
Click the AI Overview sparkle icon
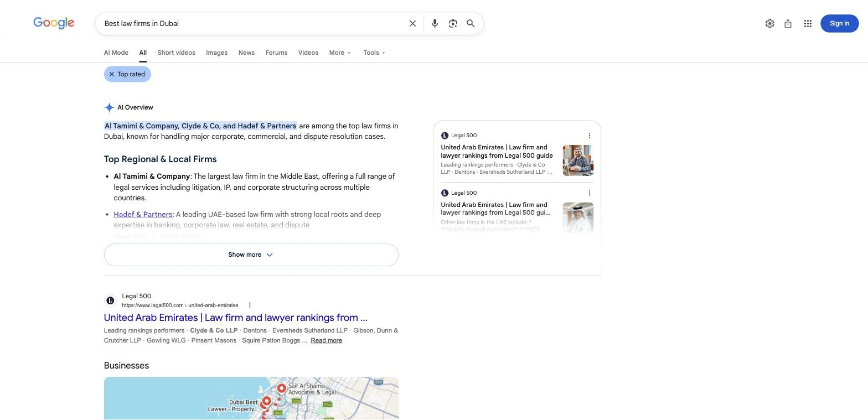[109, 107]
